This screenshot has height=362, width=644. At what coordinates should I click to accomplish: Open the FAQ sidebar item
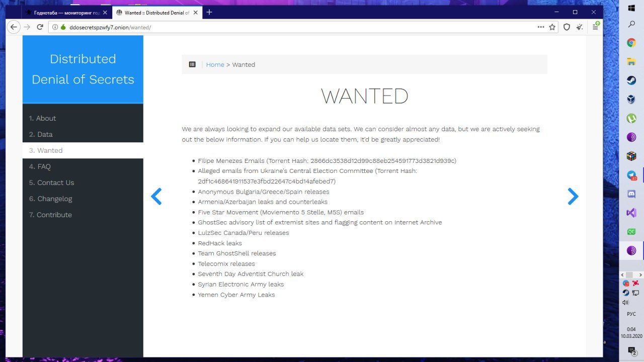click(83, 166)
